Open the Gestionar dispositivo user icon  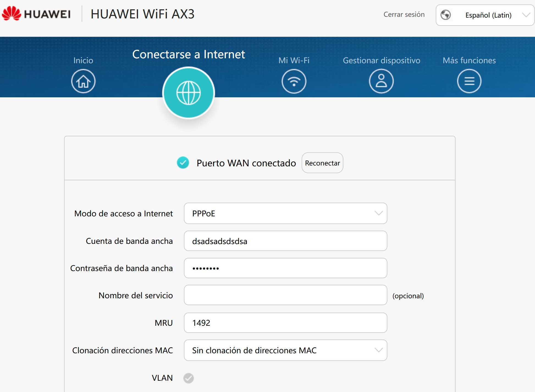coord(381,81)
